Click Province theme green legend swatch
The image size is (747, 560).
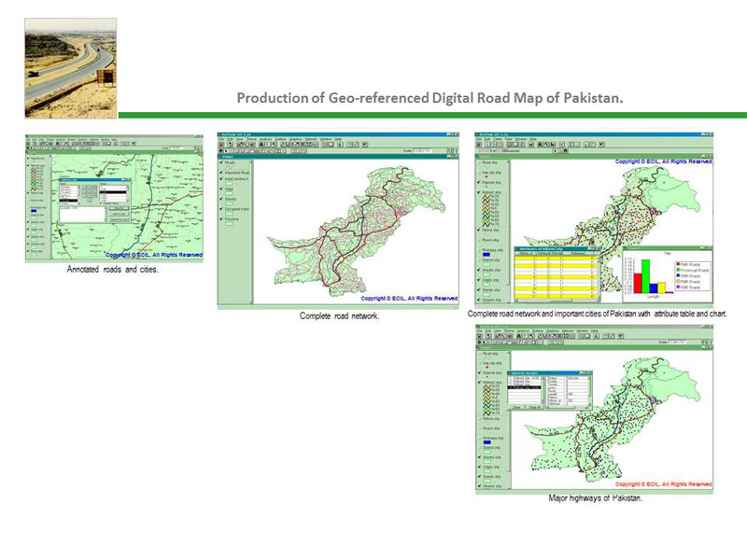[229, 223]
